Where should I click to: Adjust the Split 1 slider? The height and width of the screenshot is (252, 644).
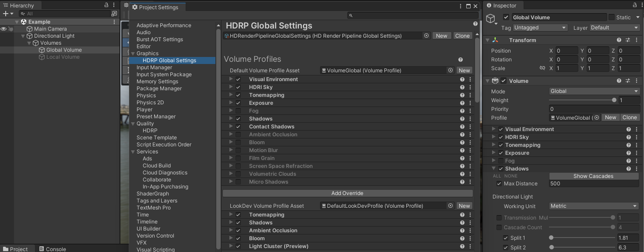click(x=583, y=238)
